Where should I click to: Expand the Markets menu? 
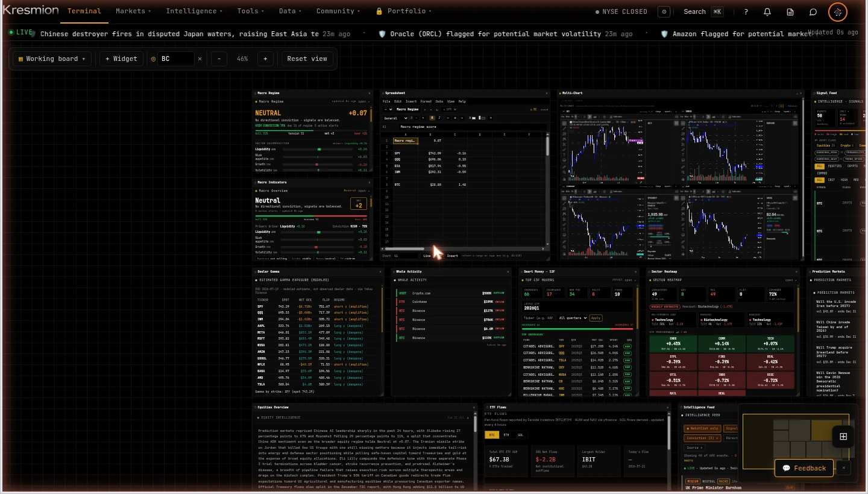point(134,11)
